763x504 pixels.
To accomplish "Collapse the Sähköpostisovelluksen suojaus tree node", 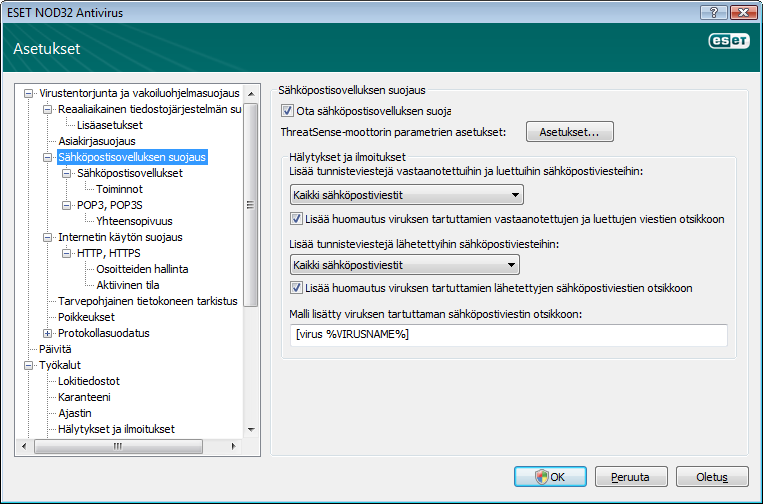I will point(47,157).
